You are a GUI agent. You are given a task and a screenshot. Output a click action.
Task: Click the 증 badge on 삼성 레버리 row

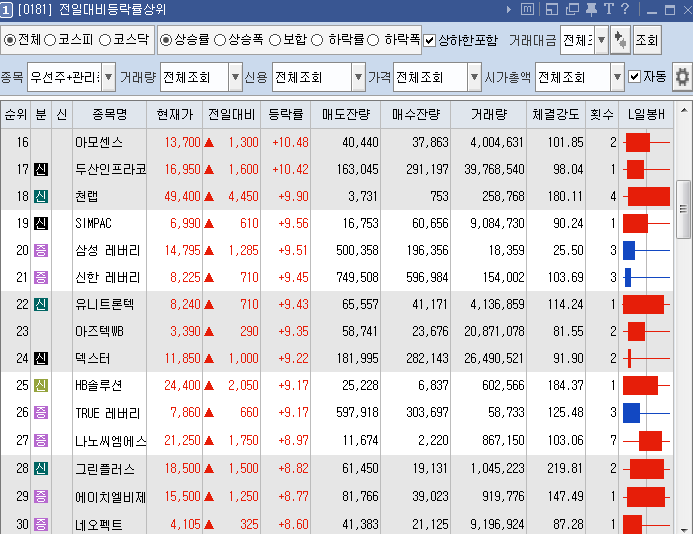[41, 251]
